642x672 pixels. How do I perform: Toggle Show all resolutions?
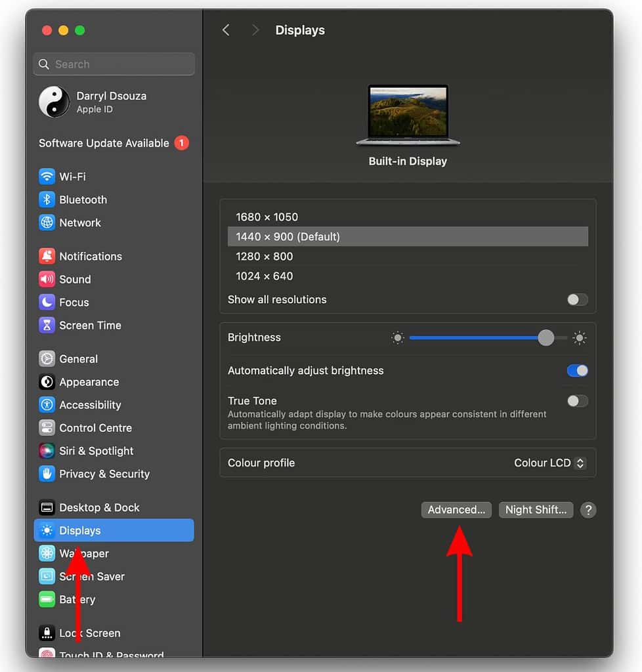point(577,299)
